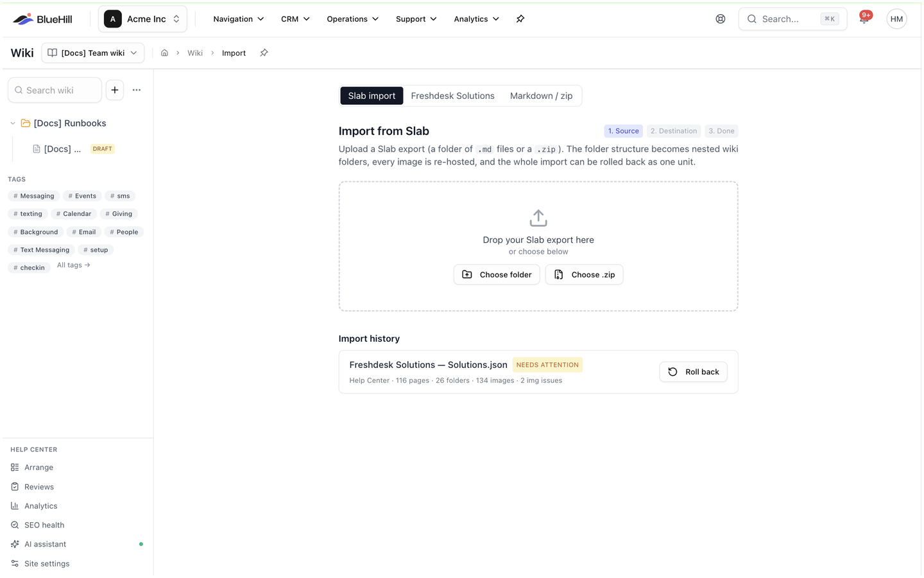
Task: Focus the Search wiki field
Action: coord(55,91)
